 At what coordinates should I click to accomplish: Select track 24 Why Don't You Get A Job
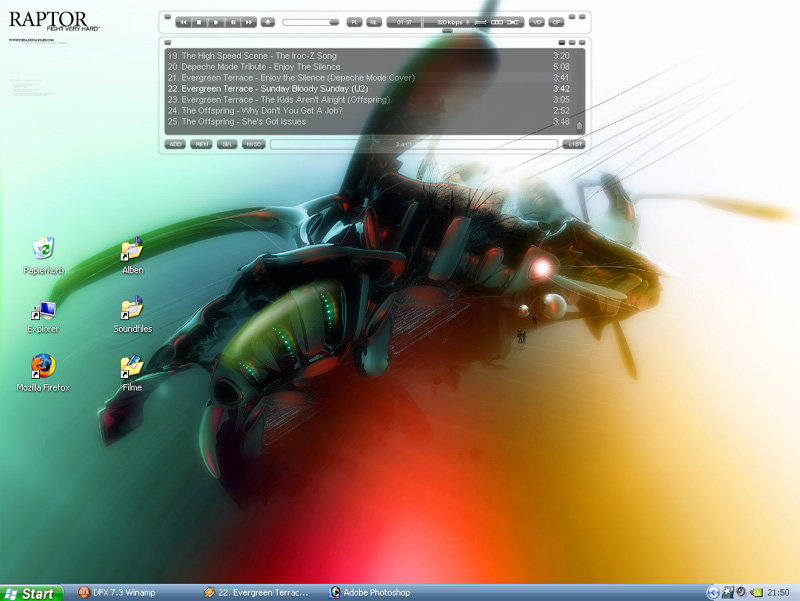pyautogui.click(x=368, y=111)
